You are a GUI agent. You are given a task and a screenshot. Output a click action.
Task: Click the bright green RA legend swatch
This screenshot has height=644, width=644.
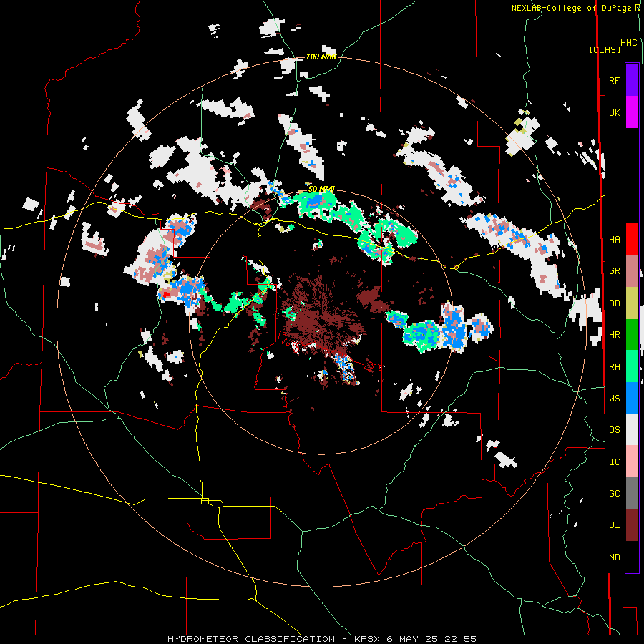(x=632, y=366)
